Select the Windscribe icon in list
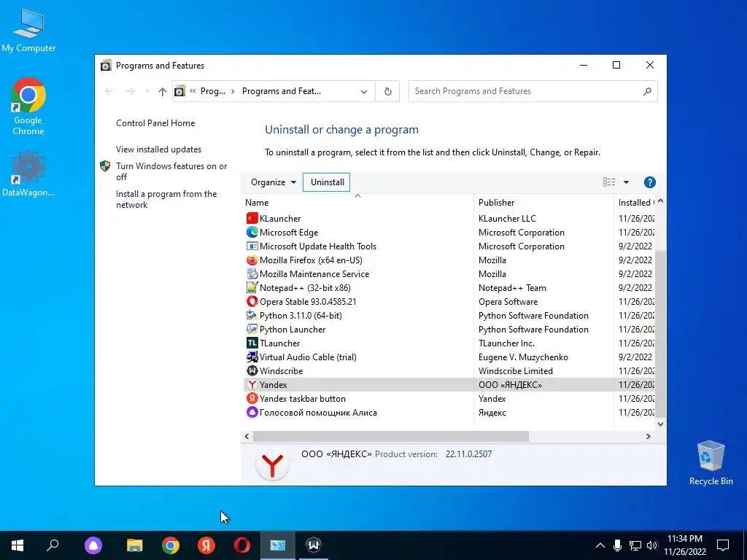747x560 pixels. tap(252, 370)
